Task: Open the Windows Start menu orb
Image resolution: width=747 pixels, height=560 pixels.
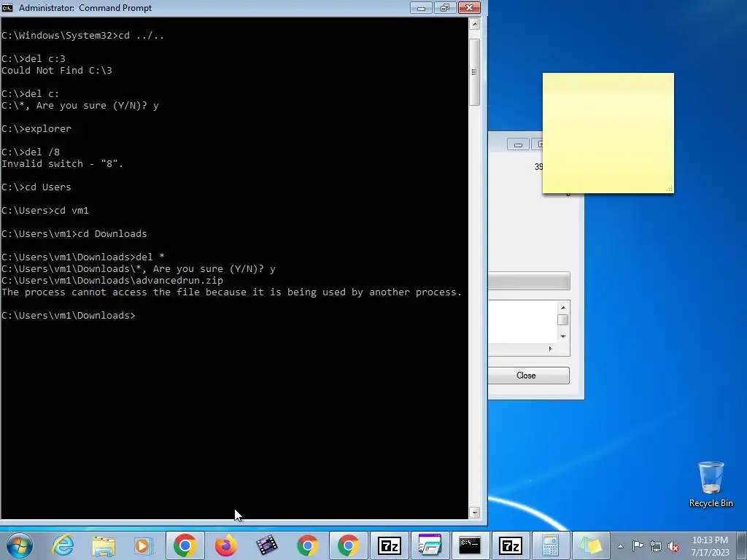Action: 20,545
